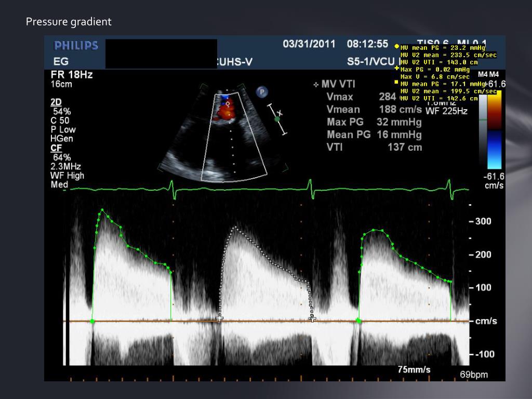Viewport: 532px width, 399px height.
Task: Click the yellow square measurement marker
Action: (x=397, y=82)
